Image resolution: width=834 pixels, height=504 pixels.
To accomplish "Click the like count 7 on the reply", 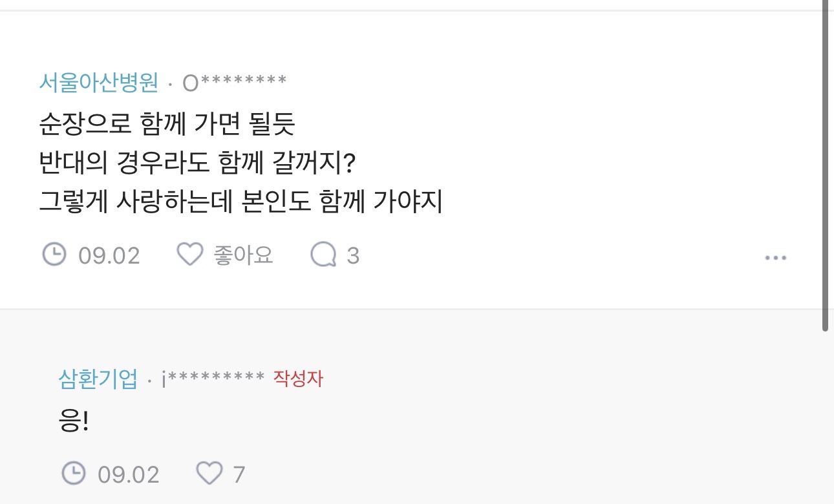I will tap(239, 475).
